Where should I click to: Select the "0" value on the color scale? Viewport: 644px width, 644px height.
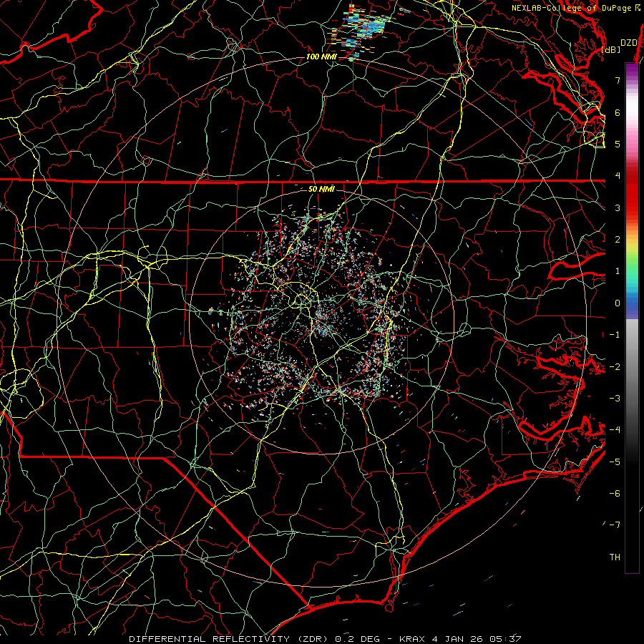(x=618, y=303)
